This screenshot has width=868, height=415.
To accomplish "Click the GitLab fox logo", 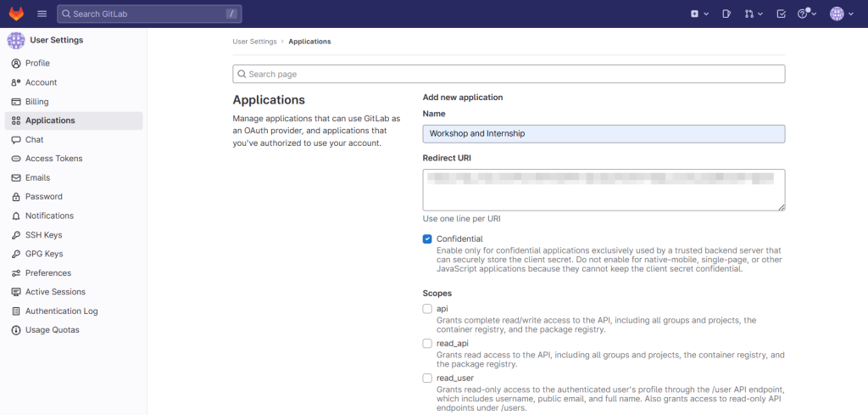I will [x=16, y=14].
